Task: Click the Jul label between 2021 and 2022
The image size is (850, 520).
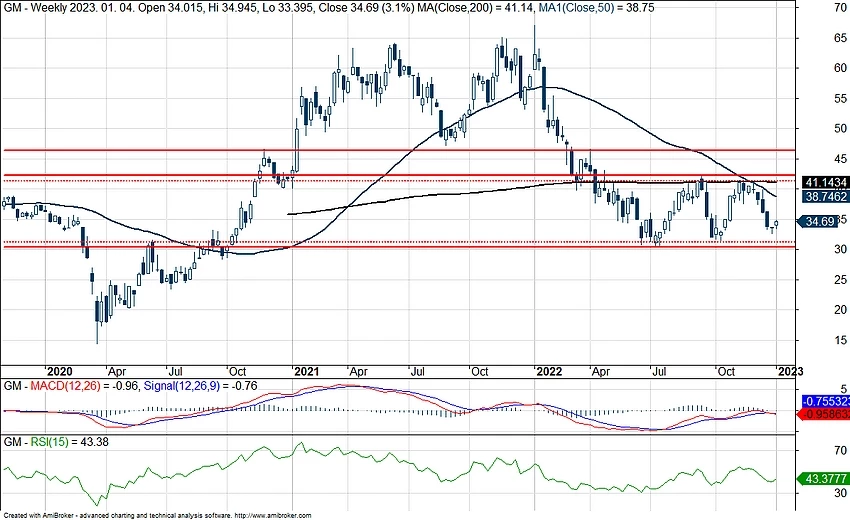Action: 417,371
